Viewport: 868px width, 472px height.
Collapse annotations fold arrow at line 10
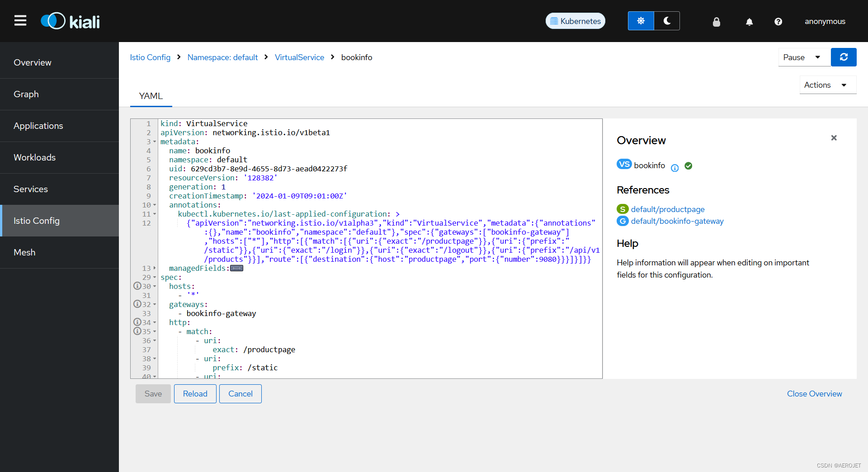pyautogui.click(x=155, y=205)
